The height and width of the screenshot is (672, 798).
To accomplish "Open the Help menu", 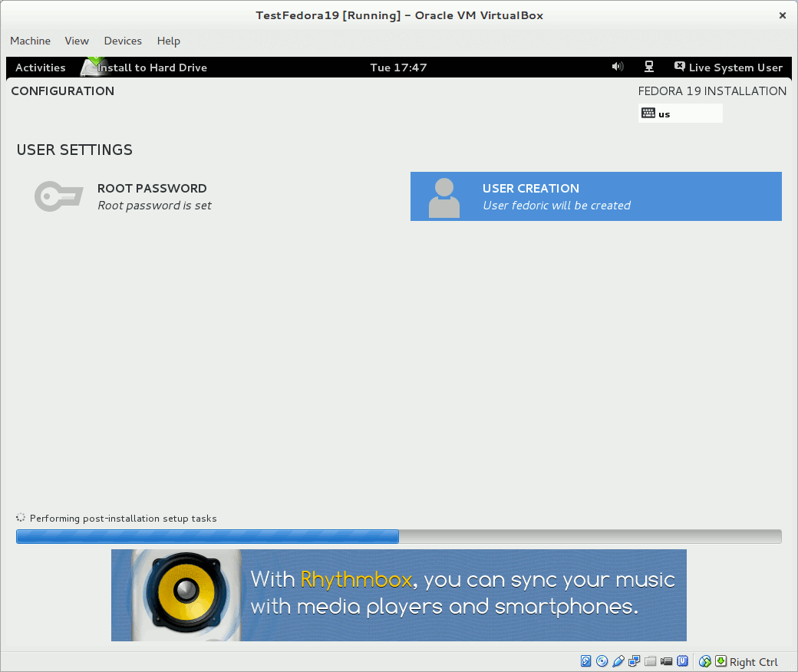I will (168, 41).
